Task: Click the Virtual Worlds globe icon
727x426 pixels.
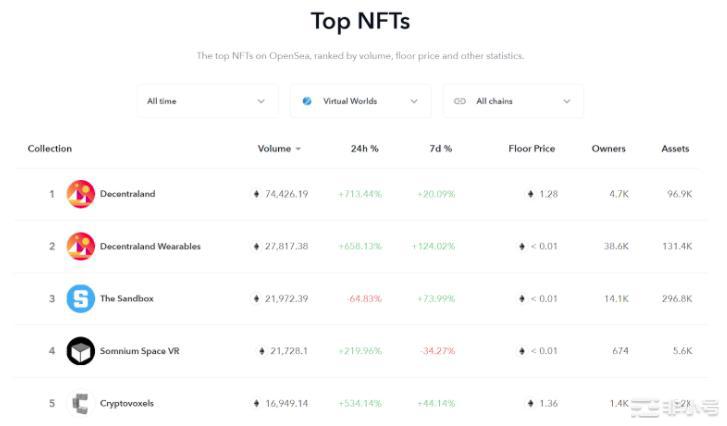Action: 307,101
